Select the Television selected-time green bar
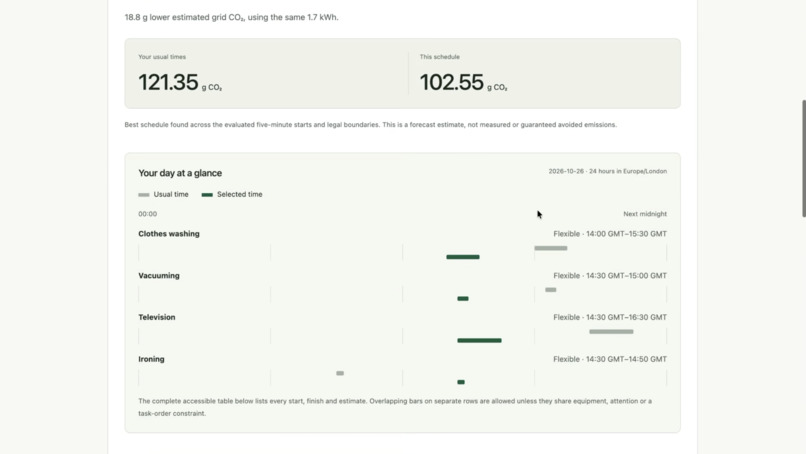The image size is (806, 454). tap(479, 340)
